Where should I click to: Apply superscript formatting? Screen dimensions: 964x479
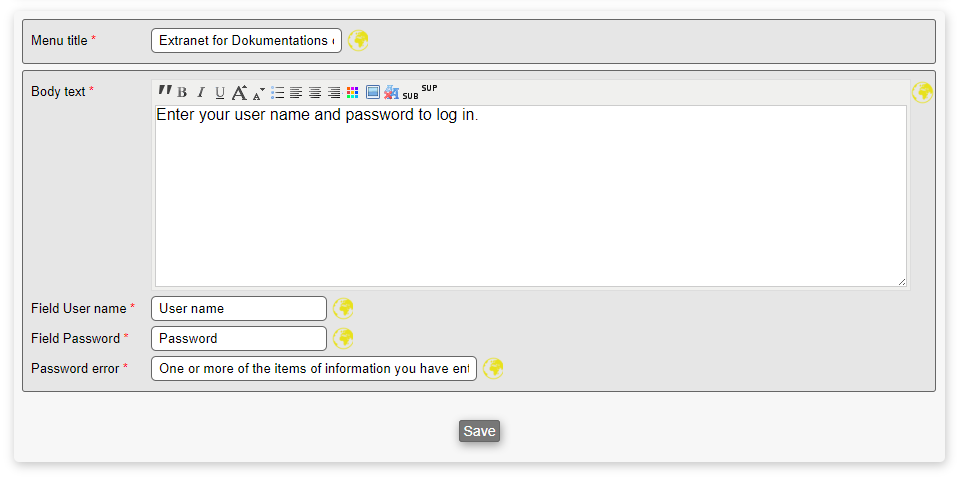pos(429,89)
